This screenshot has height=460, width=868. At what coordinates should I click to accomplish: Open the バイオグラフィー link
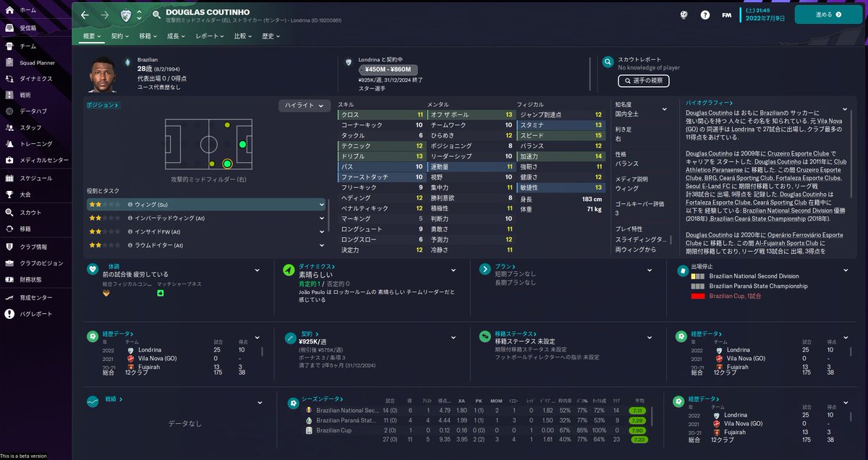[x=710, y=103]
